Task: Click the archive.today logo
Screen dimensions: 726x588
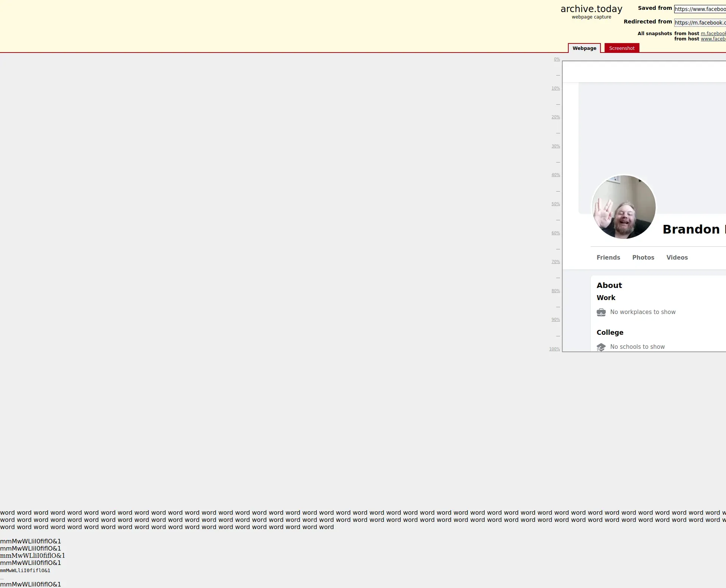Action: point(591,9)
